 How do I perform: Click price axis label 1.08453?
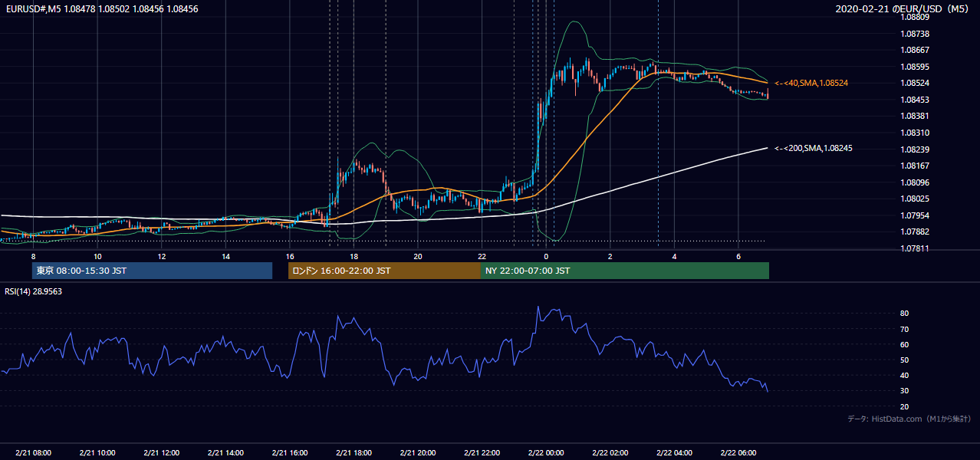(x=916, y=100)
